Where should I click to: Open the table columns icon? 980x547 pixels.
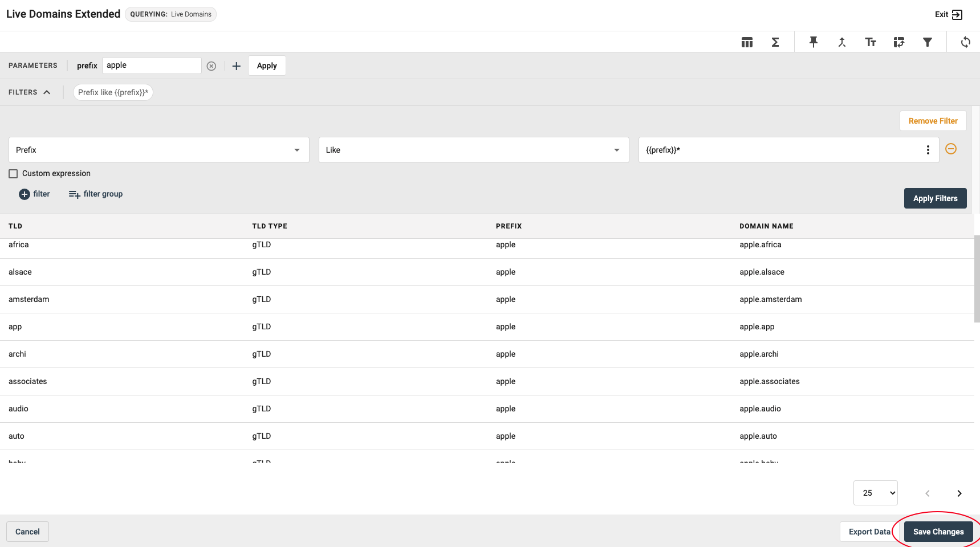[x=747, y=42]
